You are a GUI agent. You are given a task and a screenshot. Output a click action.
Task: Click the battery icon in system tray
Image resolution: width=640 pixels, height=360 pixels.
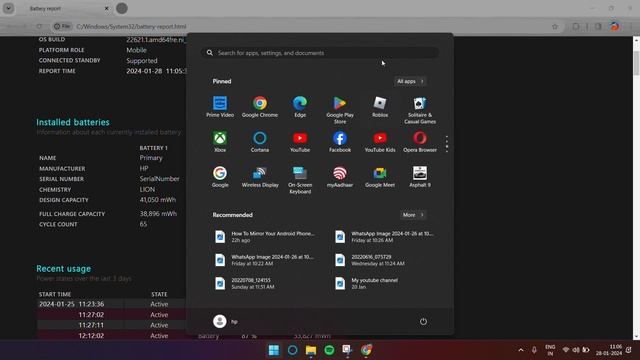coord(586,350)
